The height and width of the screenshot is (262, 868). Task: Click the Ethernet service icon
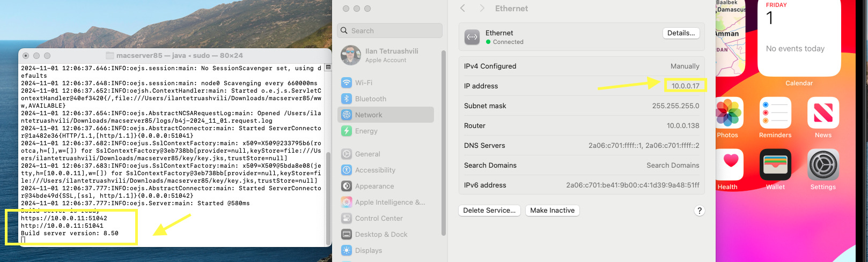click(472, 37)
